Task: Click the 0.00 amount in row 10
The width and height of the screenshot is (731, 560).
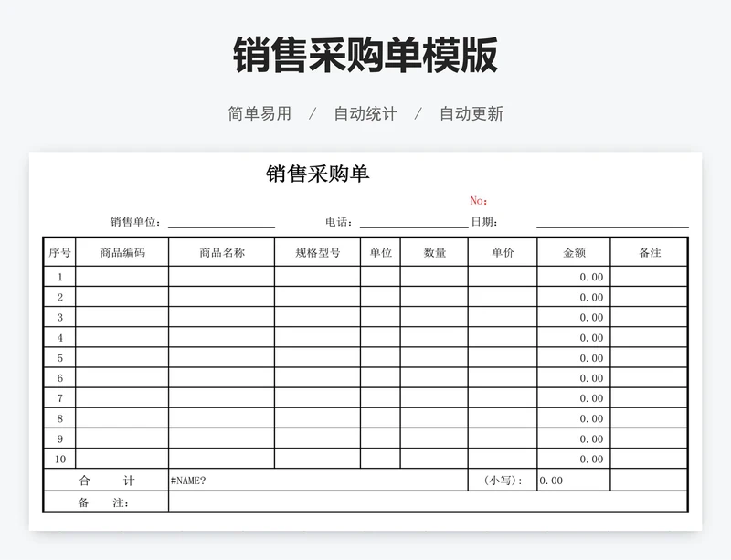Action: coord(591,460)
